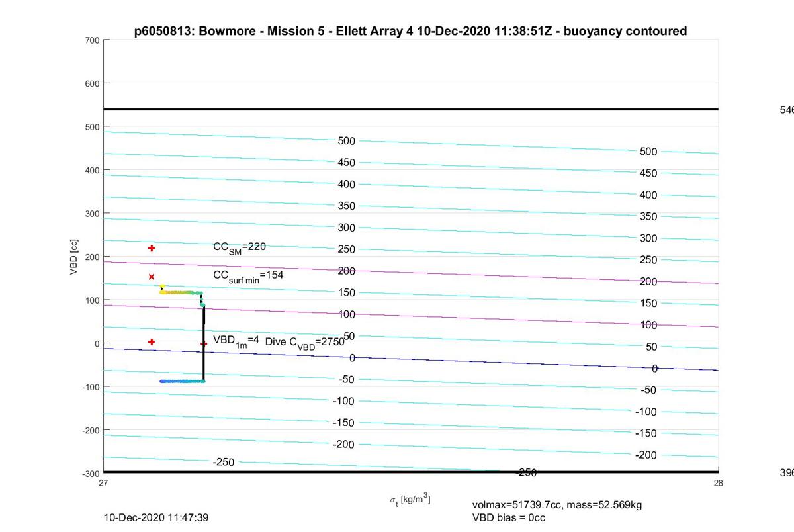794x532 pixels.
Task: Click the "VBD bias = 0cc" text
Action: (509, 517)
